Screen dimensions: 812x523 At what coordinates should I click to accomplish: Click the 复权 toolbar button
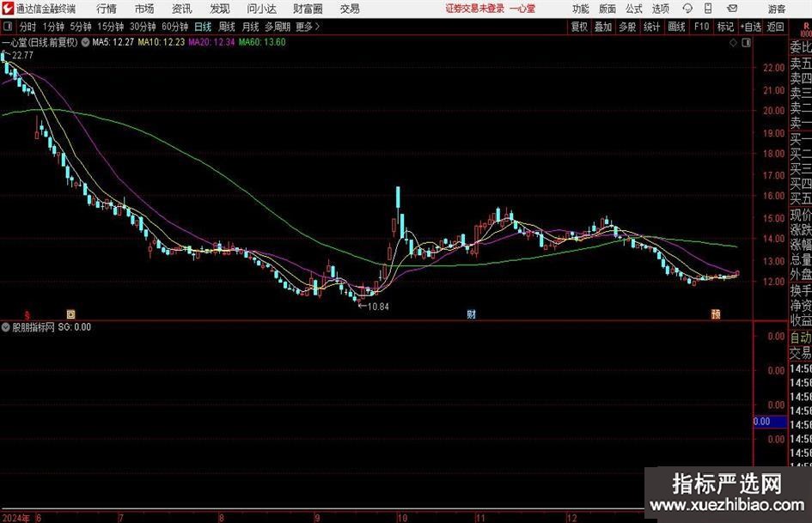579,27
